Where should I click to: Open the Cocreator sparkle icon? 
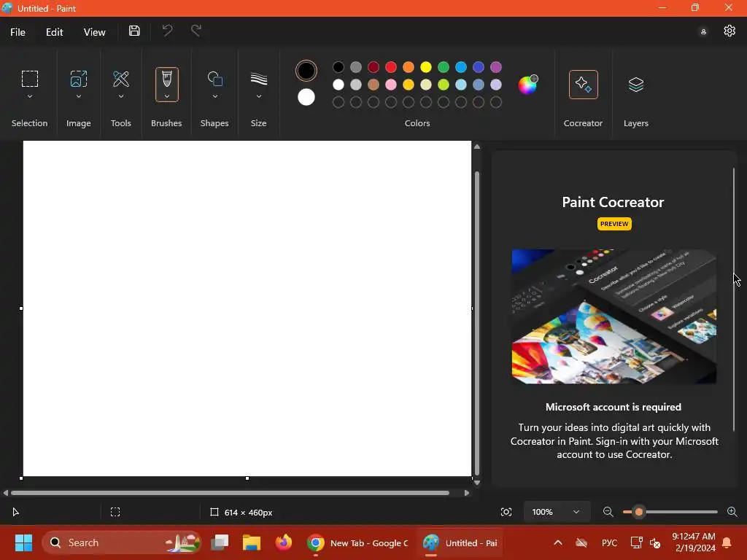pos(583,85)
